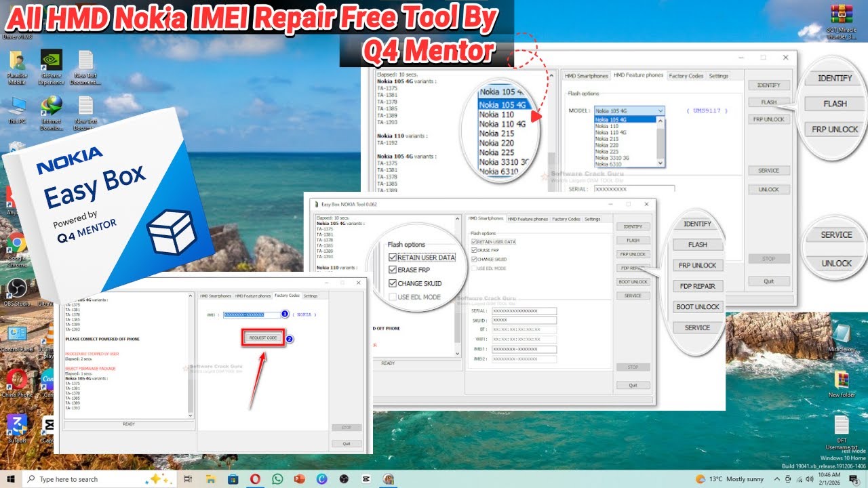Click BOOT UNLOCK in Easy Box 0.062 window

(x=633, y=282)
